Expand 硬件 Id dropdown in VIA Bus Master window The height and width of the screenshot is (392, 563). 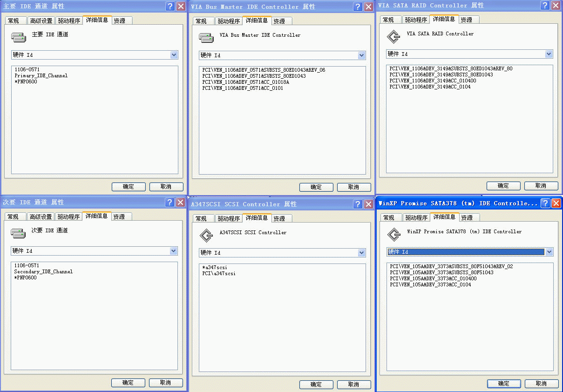click(x=361, y=55)
